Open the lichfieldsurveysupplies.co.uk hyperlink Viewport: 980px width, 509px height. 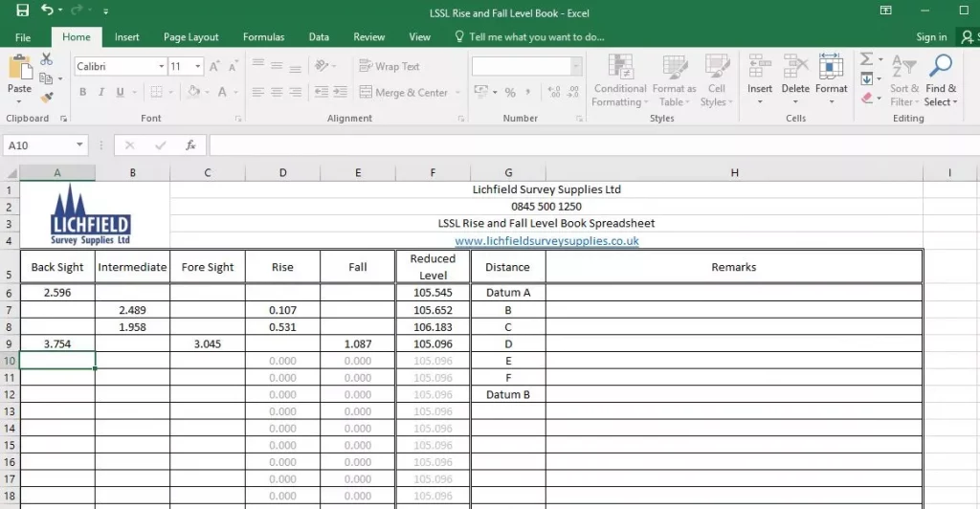coord(546,240)
